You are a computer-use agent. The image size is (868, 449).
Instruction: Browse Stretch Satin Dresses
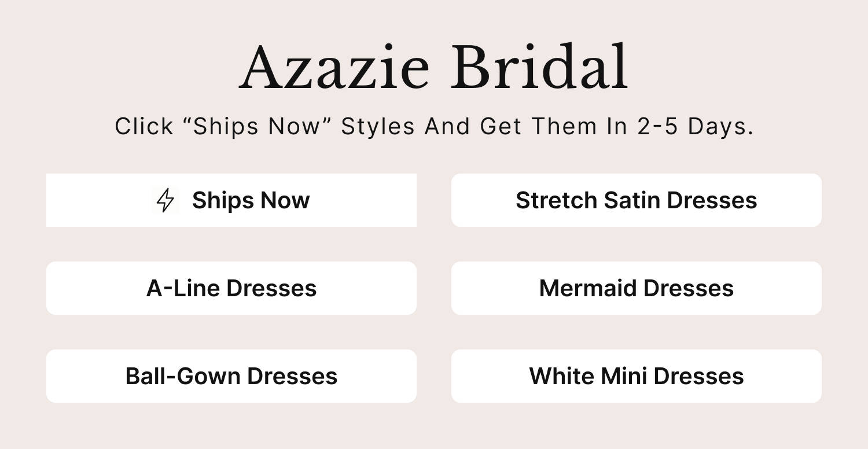636,200
